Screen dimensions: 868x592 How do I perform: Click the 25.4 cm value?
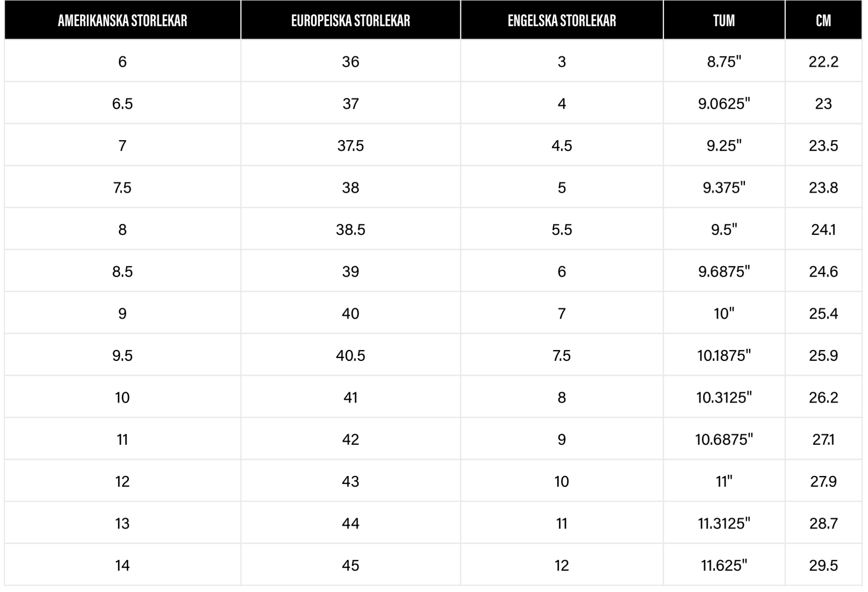824,313
